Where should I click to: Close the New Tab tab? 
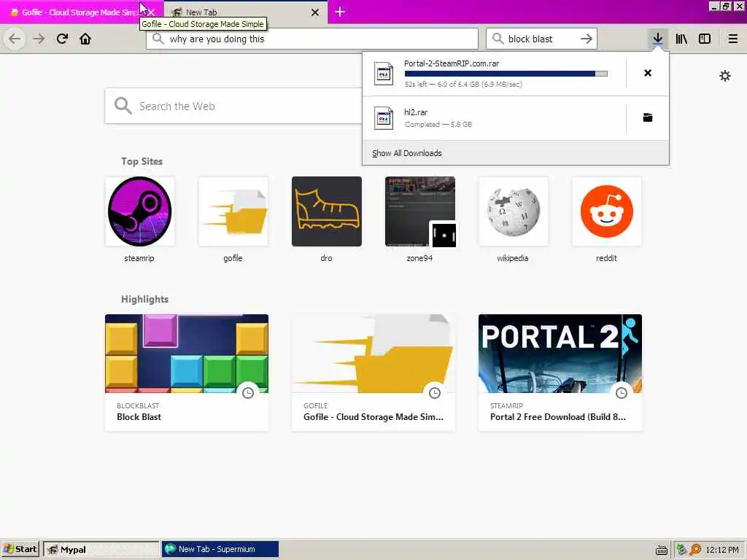(315, 12)
